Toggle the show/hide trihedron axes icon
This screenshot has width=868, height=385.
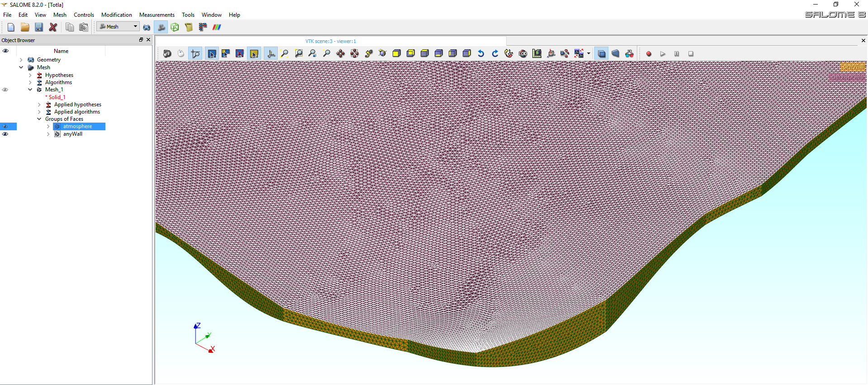pyautogui.click(x=270, y=53)
